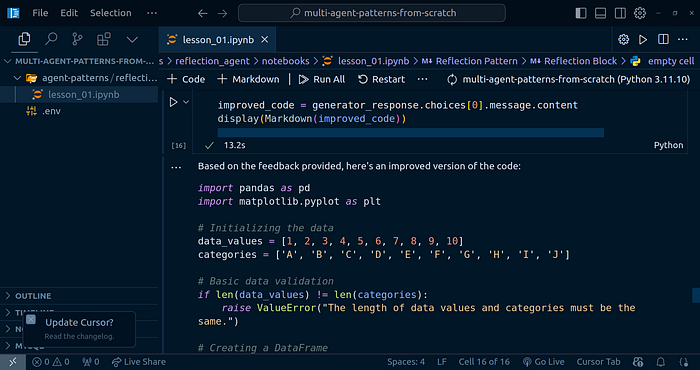Open the ports forwarded status item
Image resolution: width=700 pixels, height=370 pixels.
tap(91, 362)
